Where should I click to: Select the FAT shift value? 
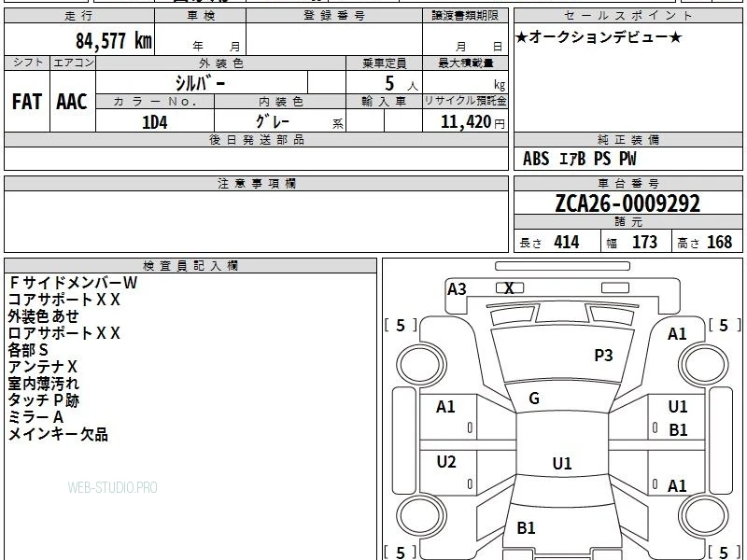pyautogui.click(x=27, y=102)
